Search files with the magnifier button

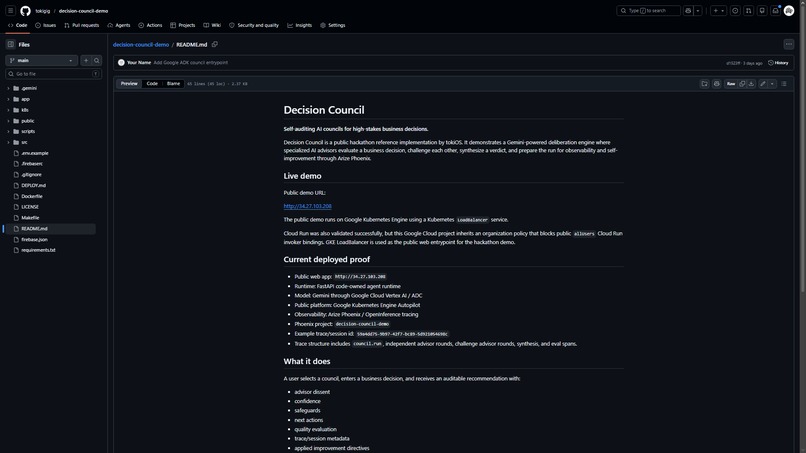(x=97, y=61)
